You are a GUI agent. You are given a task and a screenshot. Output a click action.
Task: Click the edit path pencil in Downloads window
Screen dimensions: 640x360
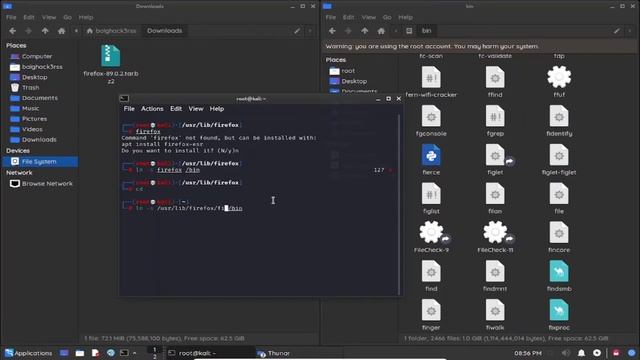[x=297, y=31]
